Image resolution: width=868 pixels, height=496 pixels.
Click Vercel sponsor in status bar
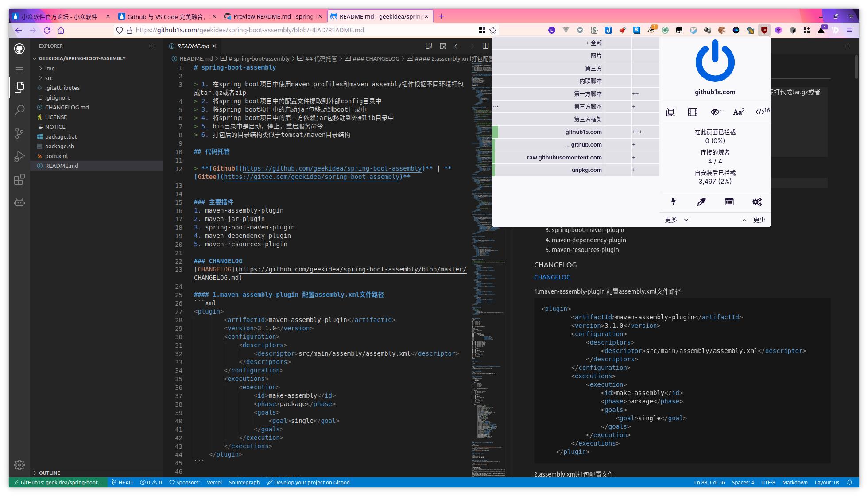[214, 483]
